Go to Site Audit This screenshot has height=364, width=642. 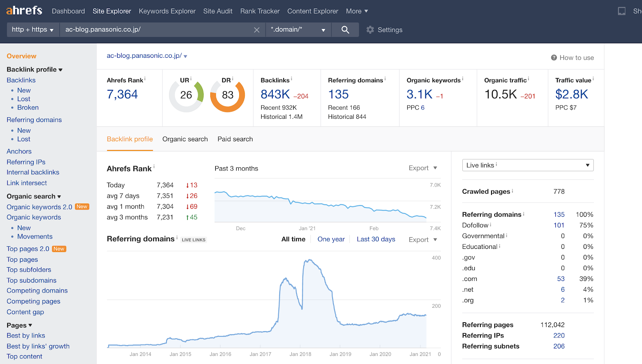218,11
